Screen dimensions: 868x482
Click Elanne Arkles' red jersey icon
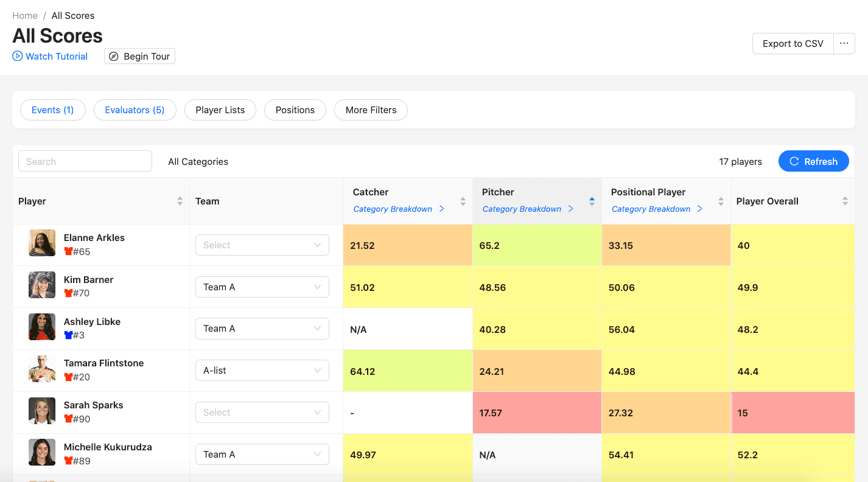[68, 251]
